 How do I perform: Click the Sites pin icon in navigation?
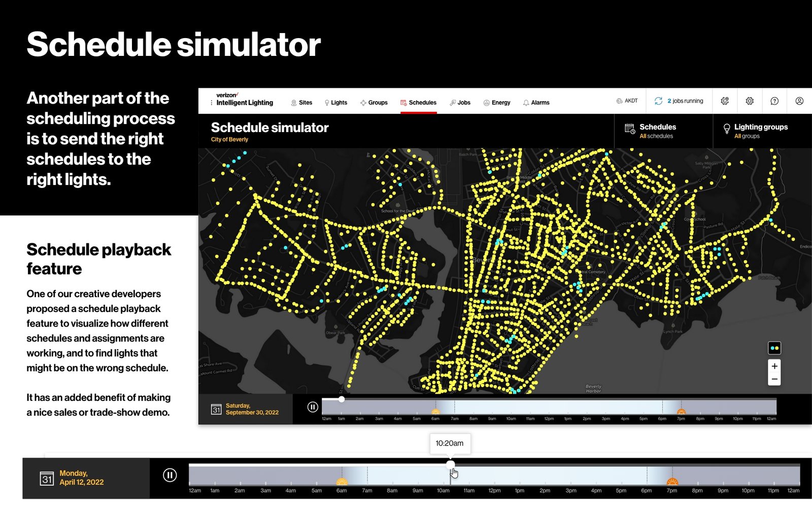pos(294,103)
